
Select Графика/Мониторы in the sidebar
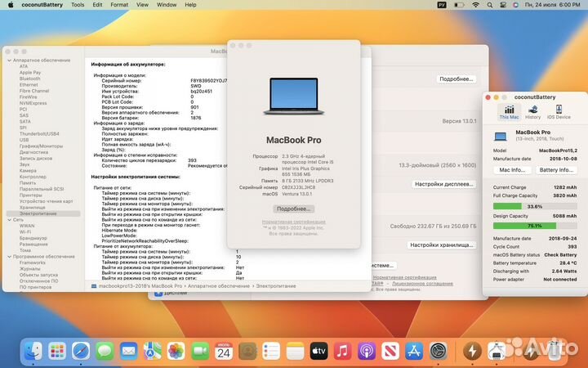click(41, 146)
